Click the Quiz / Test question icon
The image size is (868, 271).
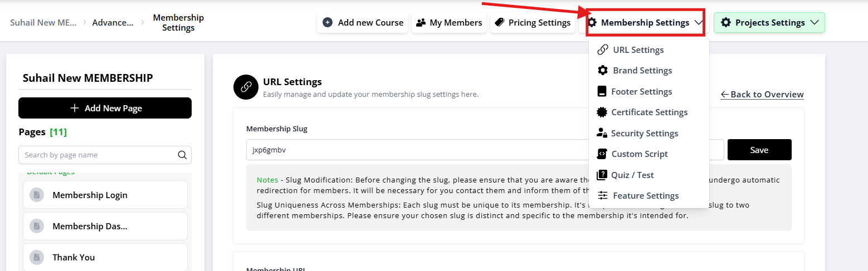click(x=602, y=175)
